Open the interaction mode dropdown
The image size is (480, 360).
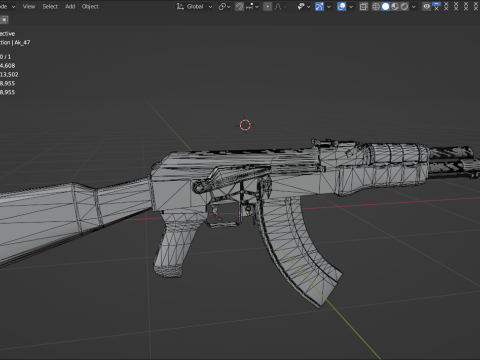[8, 6]
